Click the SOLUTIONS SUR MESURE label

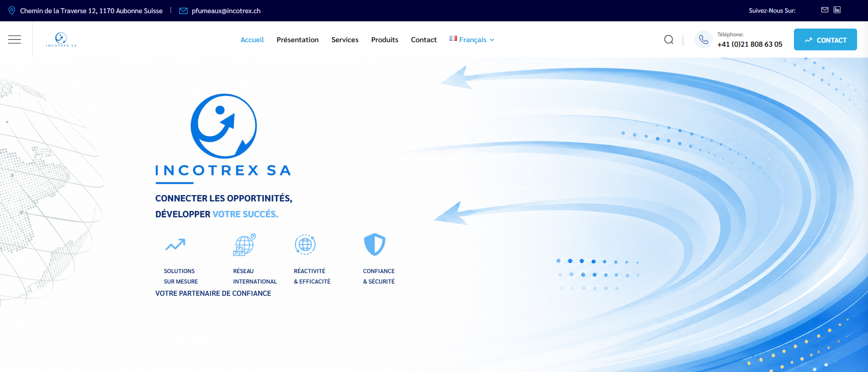pyautogui.click(x=181, y=276)
